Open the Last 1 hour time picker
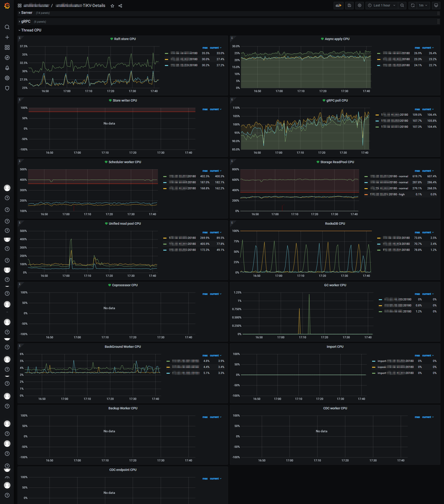 pyautogui.click(x=381, y=5)
